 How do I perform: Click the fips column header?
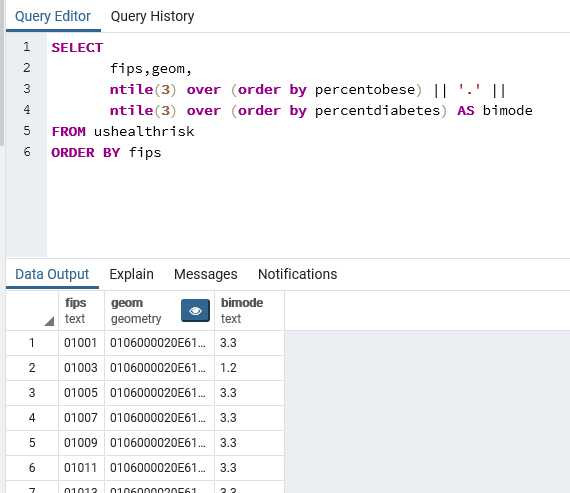pos(81,310)
